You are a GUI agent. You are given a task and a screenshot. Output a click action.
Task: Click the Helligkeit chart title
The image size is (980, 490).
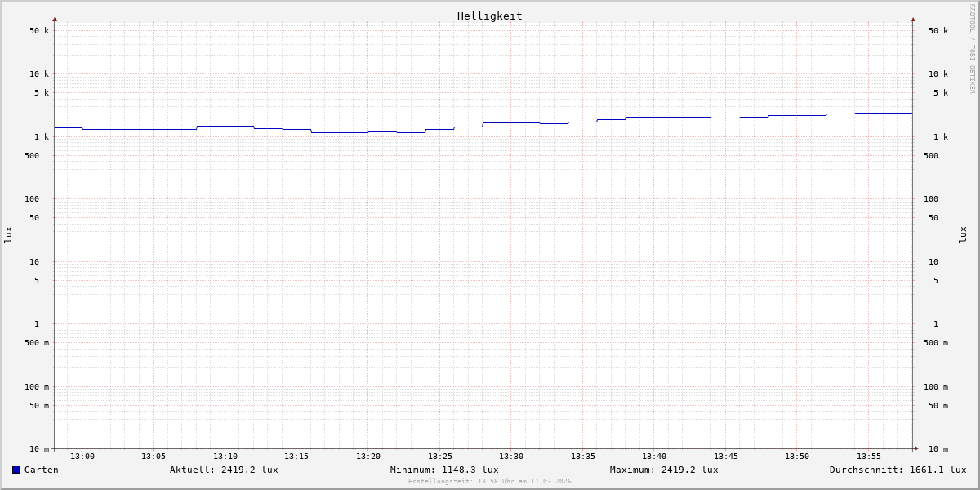[x=489, y=16]
